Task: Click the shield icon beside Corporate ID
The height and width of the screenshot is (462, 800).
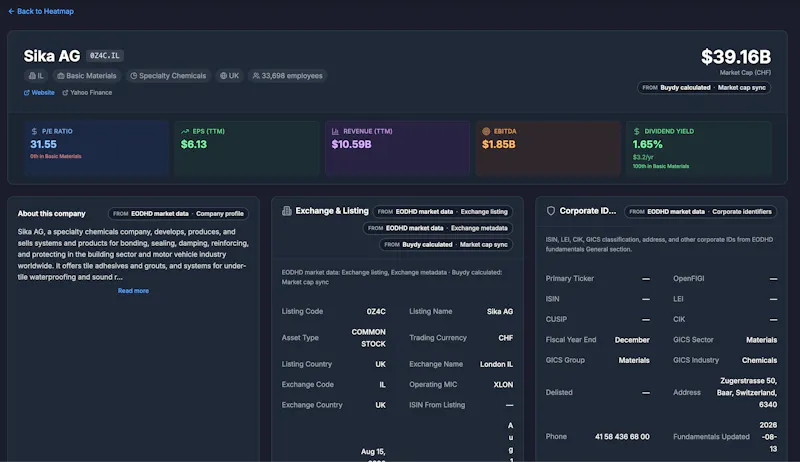Action: pyautogui.click(x=551, y=211)
